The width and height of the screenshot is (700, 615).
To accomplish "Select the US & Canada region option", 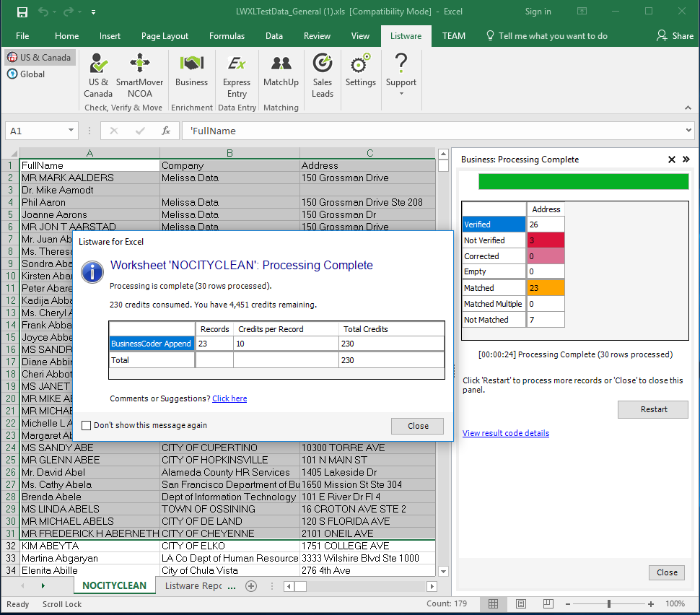I will (40, 58).
